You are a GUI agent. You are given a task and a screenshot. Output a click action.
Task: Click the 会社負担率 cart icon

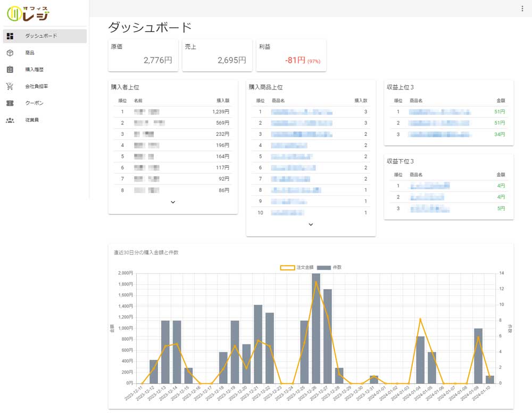coord(10,86)
